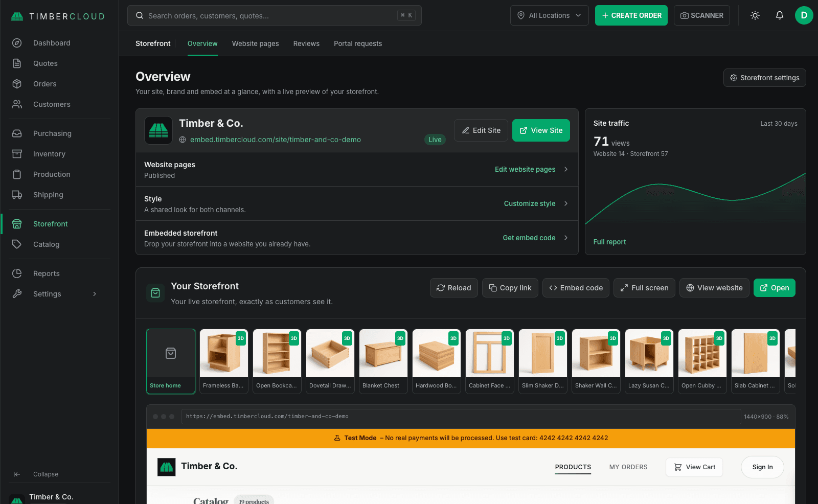Select the Blanket Chest product thumbnail

383,361
